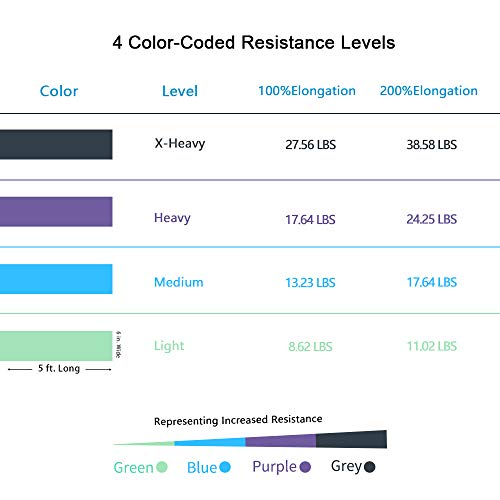Click the dark grey X-Heavy color bar
Viewport: 500px width, 500px height.
[56, 144]
